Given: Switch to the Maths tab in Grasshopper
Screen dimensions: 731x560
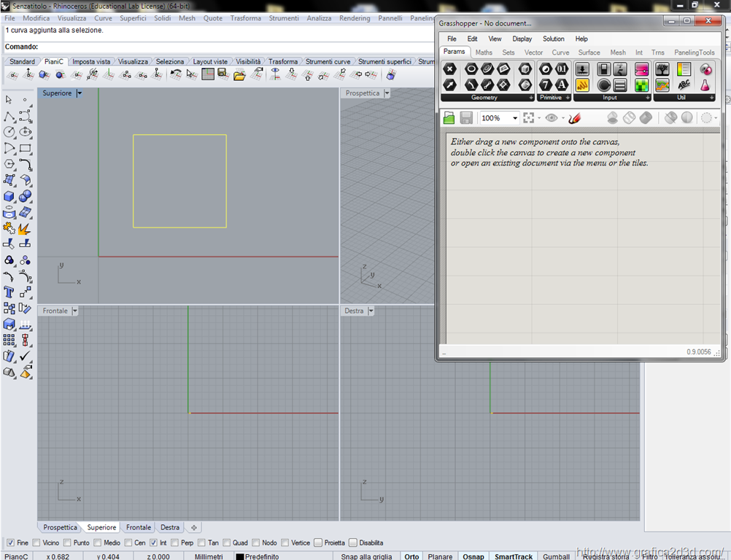Looking at the screenshot, I should 484,52.
